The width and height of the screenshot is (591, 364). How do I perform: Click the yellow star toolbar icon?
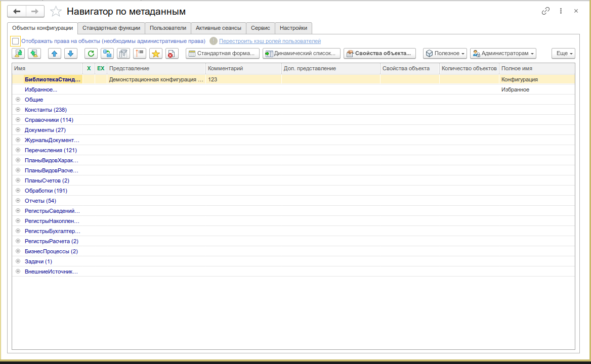pyautogui.click(x=156, y=54)
